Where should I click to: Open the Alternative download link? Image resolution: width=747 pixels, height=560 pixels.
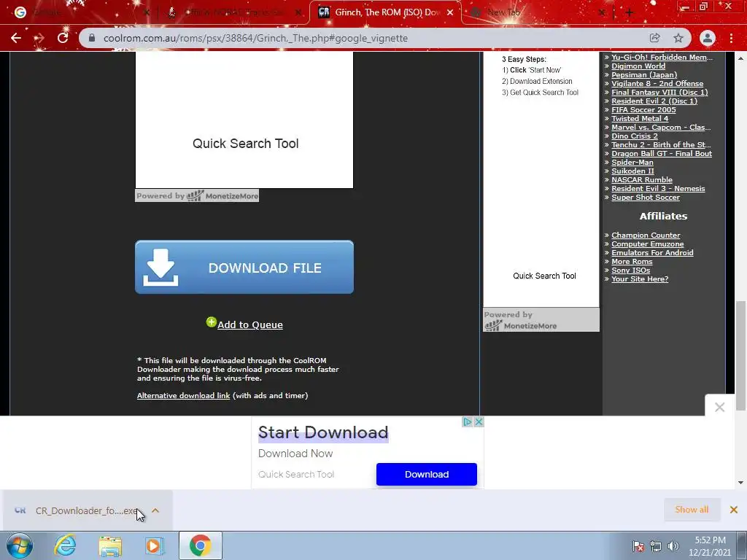183,396
